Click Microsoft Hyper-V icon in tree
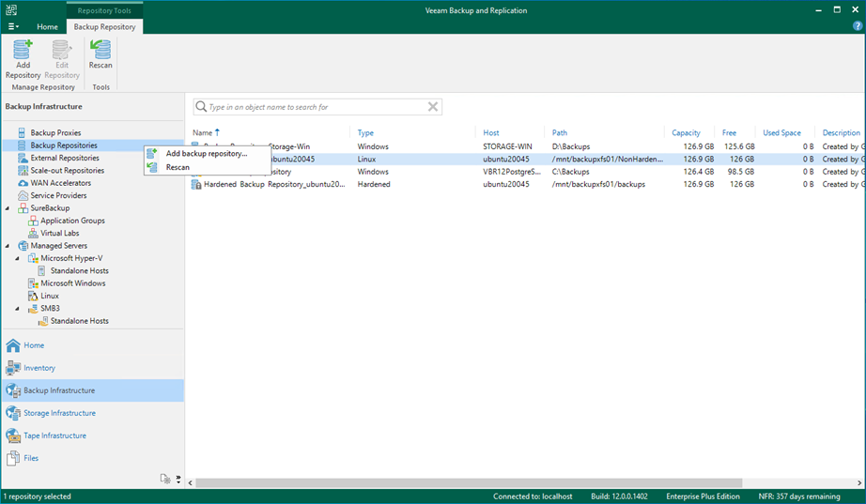866x504 pixels. (x=33, y=258)
